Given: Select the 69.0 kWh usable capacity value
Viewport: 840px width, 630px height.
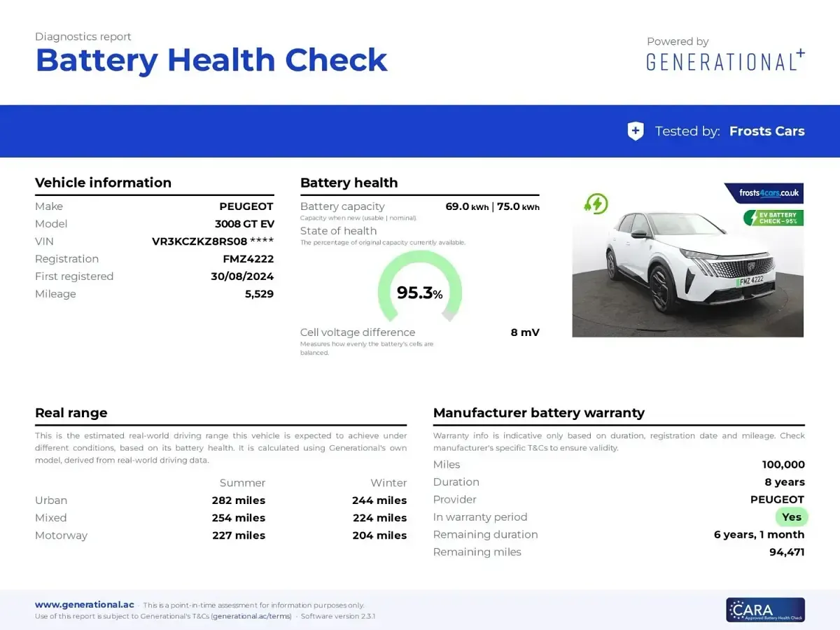Looking at the screenshot, I should 467,206.
